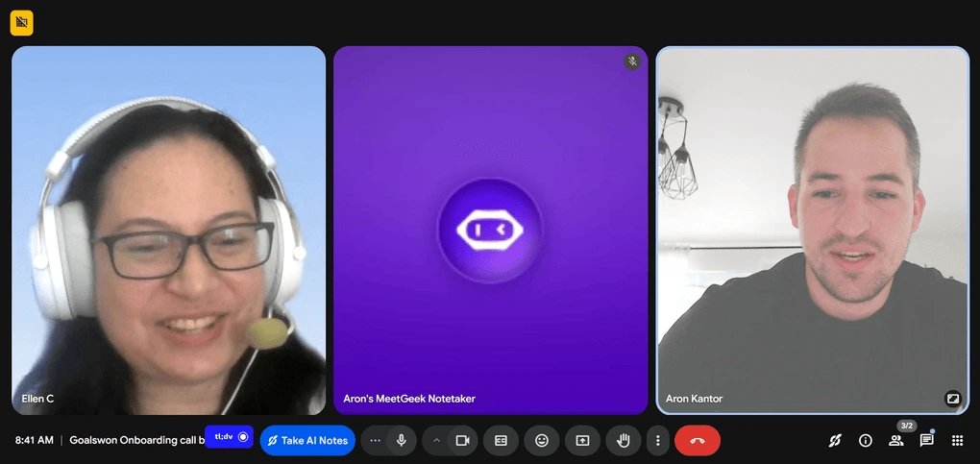This screenshot has height=464, width=980.
Task: Send an emoji reaction
Action: [x=542, y=440]
